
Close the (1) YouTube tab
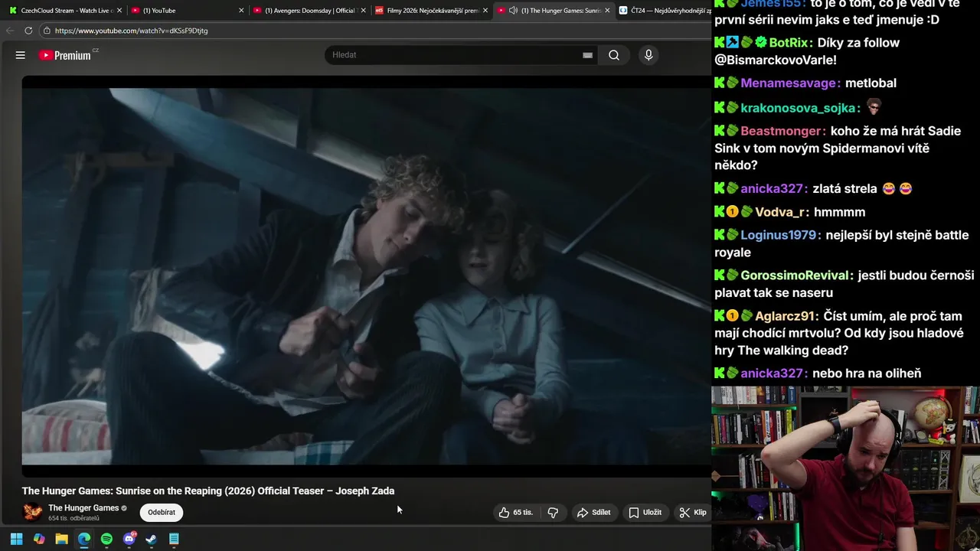241,11
